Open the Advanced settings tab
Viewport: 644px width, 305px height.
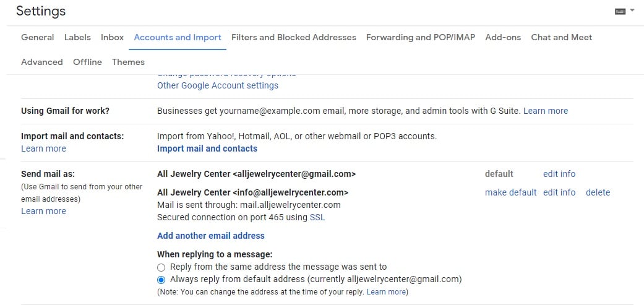point(42,62)
